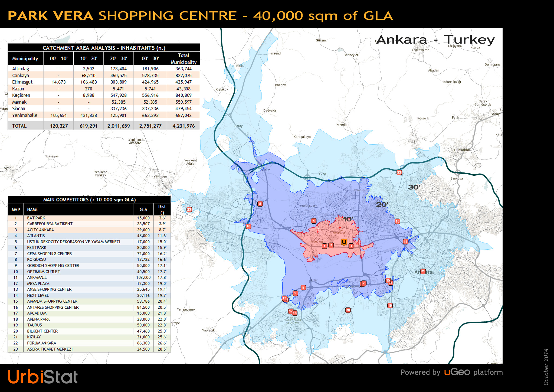Select the Karacakaya map label
Image resolution: width=554 pixels, height=392 pixels.
(302, 137)
